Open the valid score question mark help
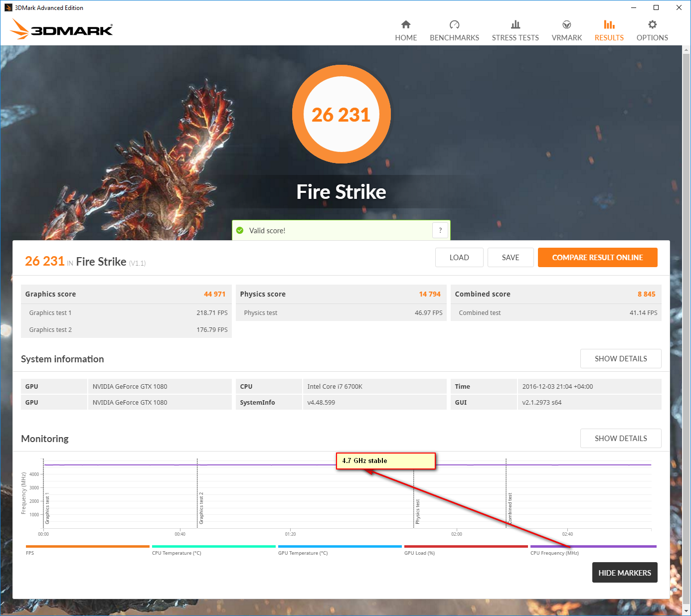 (x=440, y=230)
